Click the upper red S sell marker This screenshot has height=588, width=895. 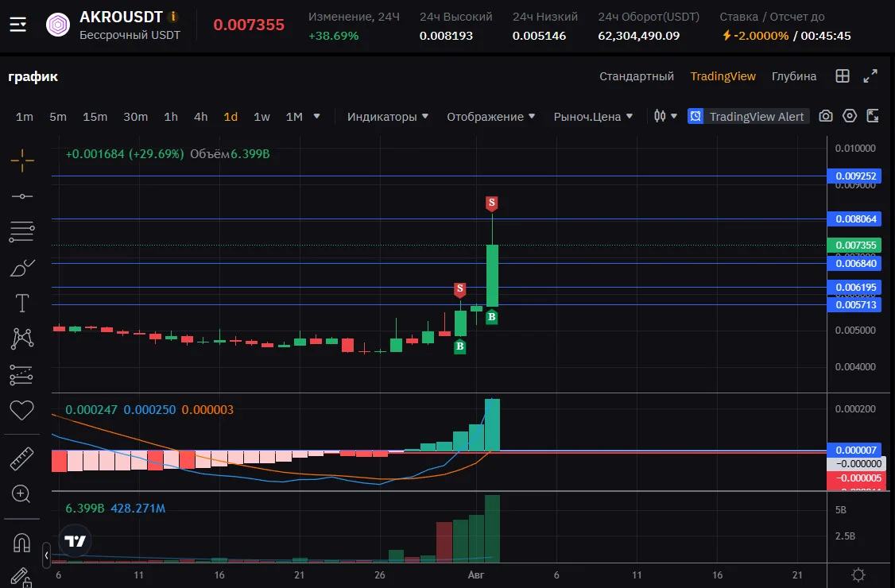[x=491, y=203]
